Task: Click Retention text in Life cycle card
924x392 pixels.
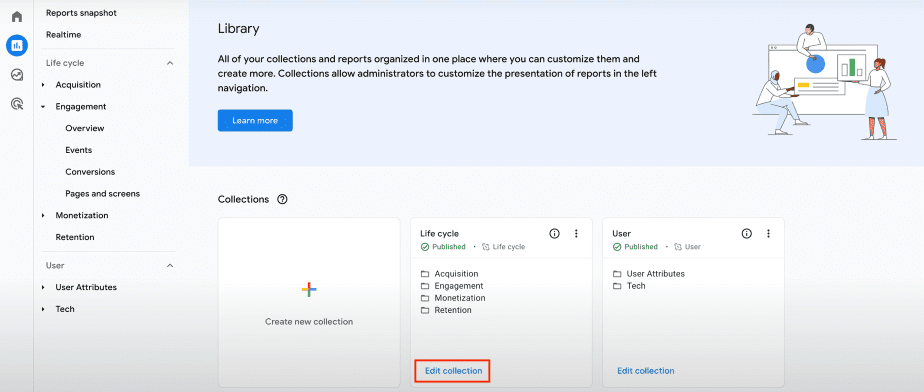Action: pos(453,310)
